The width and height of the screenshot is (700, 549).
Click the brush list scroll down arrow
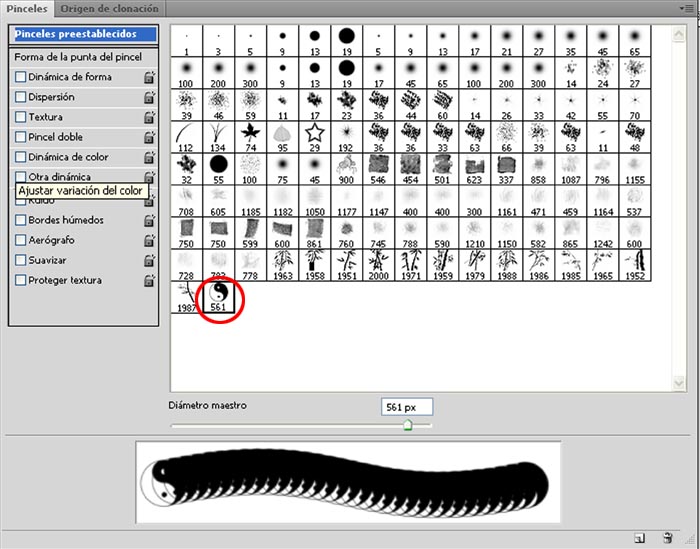point(679,383)
